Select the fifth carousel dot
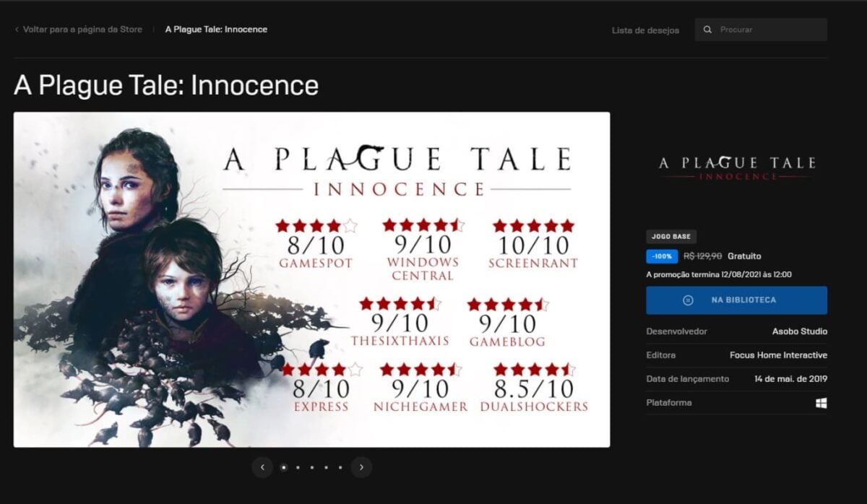 pos(340,467)
